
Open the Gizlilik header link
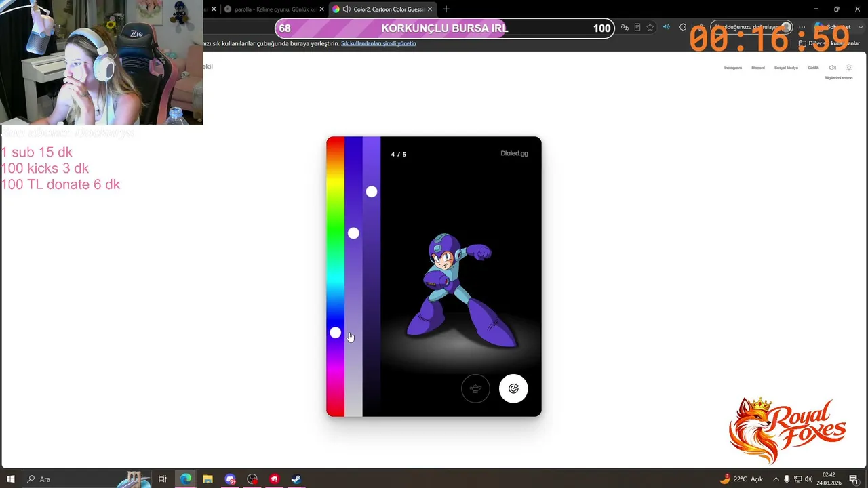[x=813, y=68]
